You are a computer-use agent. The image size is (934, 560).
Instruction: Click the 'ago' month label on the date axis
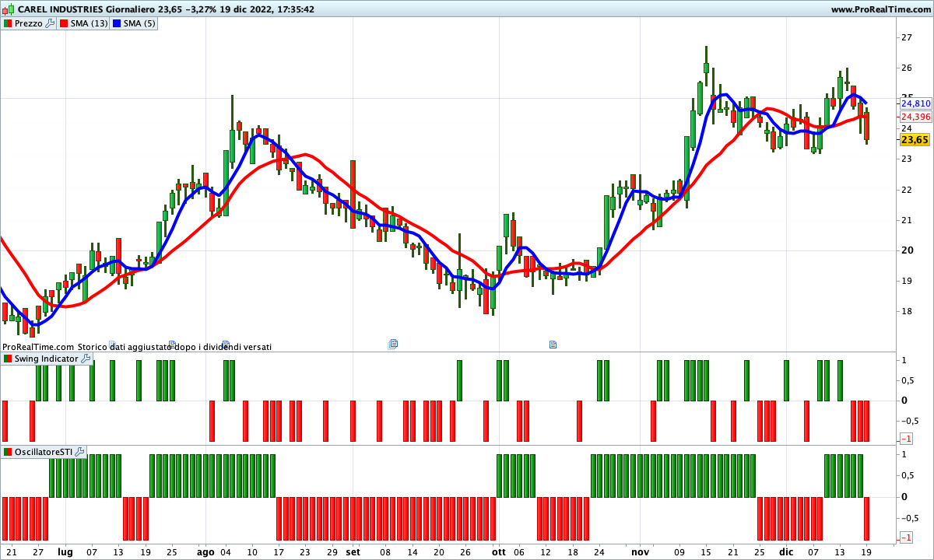pyautogui.click(x=205, y=552)
